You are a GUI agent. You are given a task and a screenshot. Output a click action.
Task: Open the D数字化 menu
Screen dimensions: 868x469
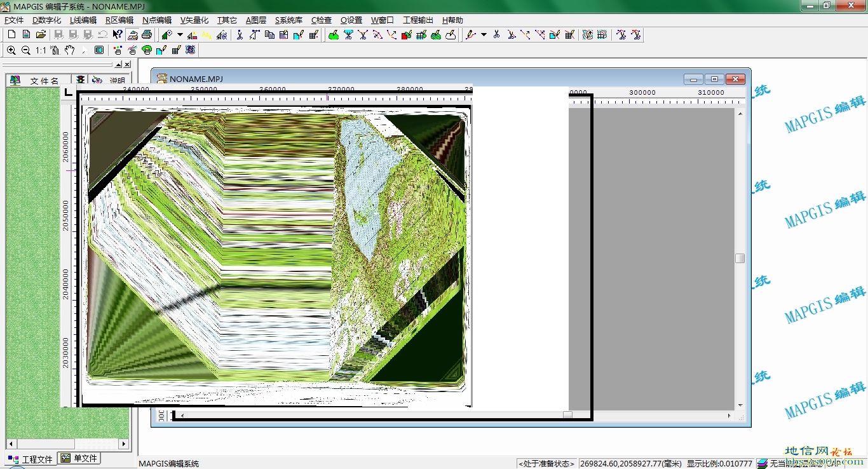[x=47, y=20]
